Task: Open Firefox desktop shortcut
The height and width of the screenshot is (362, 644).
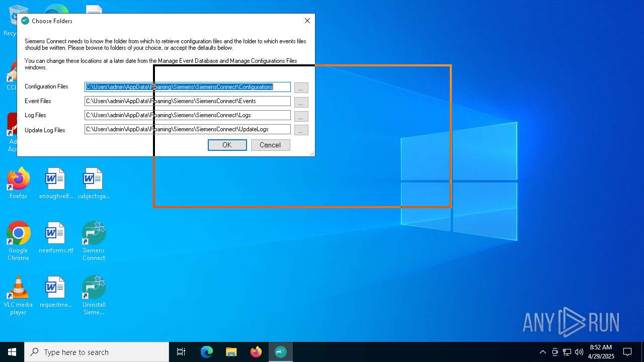Action: [19, 184]
